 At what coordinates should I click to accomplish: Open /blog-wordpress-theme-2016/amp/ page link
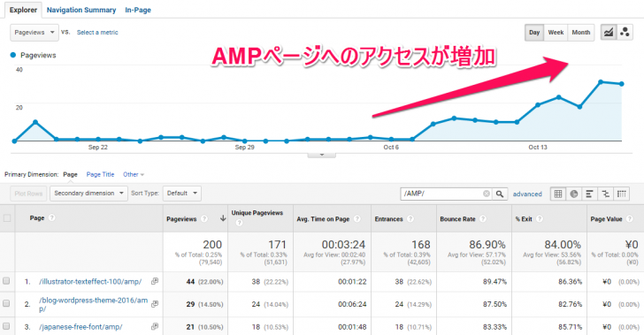(x=93, y=304)
